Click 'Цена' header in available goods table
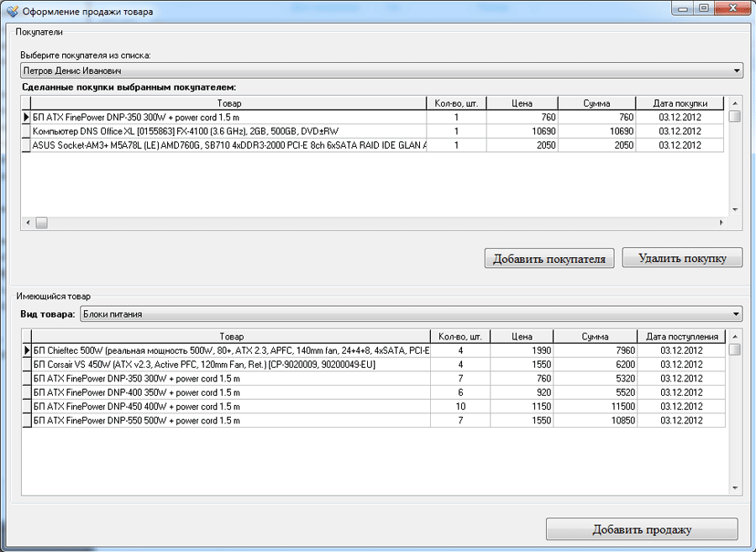Screen dimensions: 756x552 click(522, 337)
